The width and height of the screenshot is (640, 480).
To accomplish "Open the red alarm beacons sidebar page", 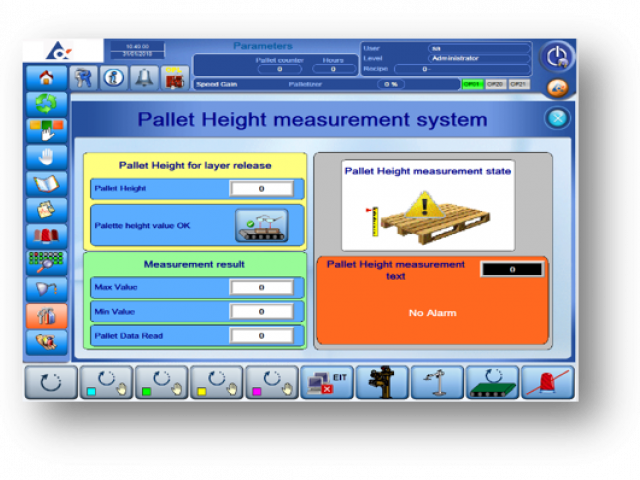I will point(46,236).
